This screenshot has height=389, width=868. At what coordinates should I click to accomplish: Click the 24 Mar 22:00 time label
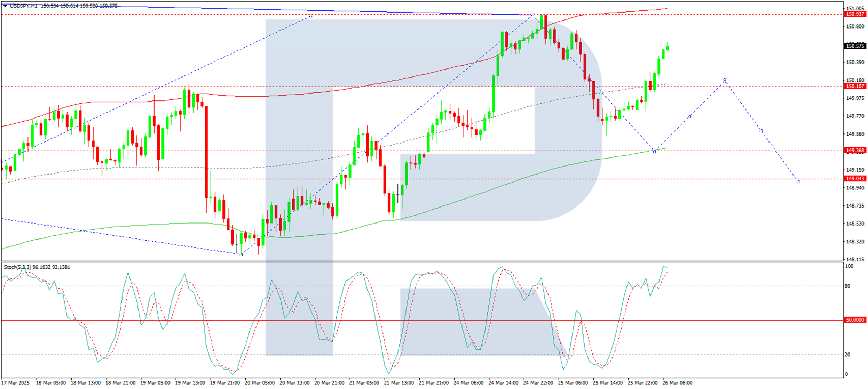pos(538,383)
